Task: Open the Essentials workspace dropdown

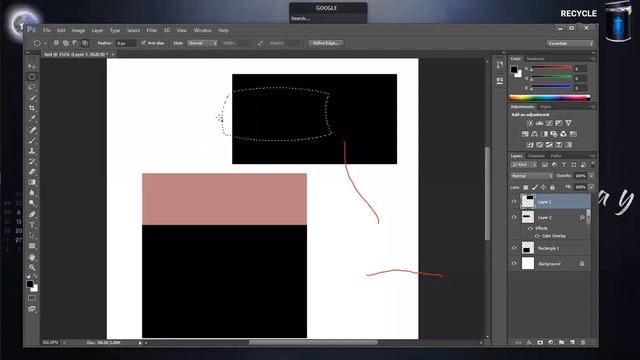Action: tap(570, 43)
